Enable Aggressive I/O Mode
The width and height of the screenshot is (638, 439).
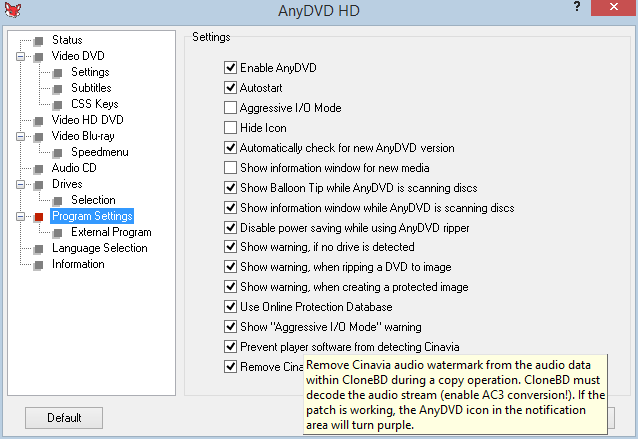click(230, 107)
